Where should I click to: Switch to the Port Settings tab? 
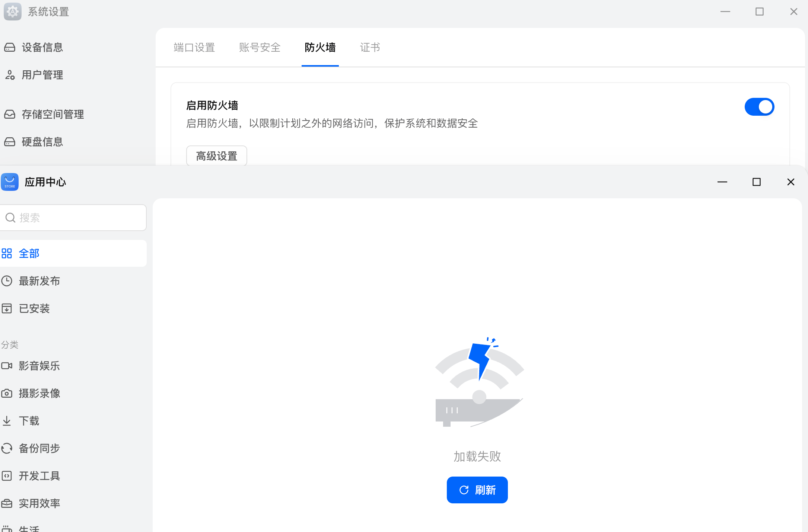point(194,47)
